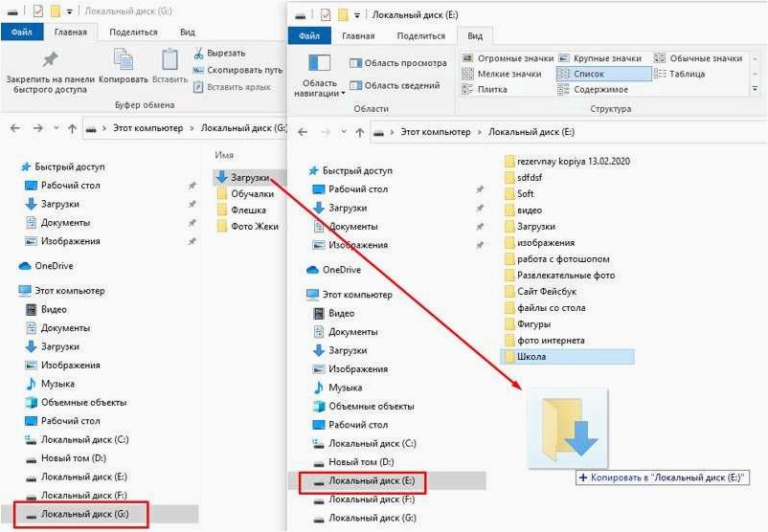768x532 pixels.
Task: Open Поделиться tab in E: window
Action: tap(420, 36)
